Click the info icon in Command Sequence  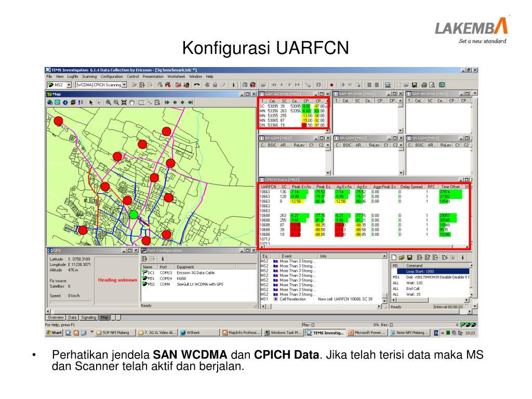pyautogui.click(x=462, y=258)
